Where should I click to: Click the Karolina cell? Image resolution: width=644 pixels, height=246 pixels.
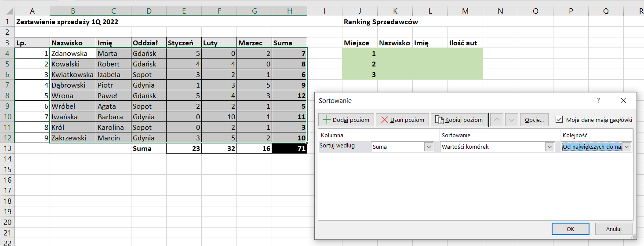(x=113, y=127)
